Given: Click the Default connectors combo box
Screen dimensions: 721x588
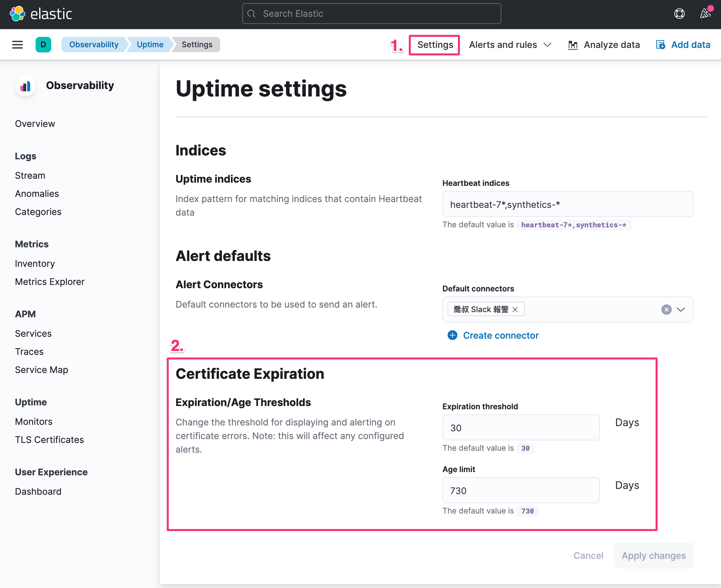Looking at the screenshot, I should 568,309.
